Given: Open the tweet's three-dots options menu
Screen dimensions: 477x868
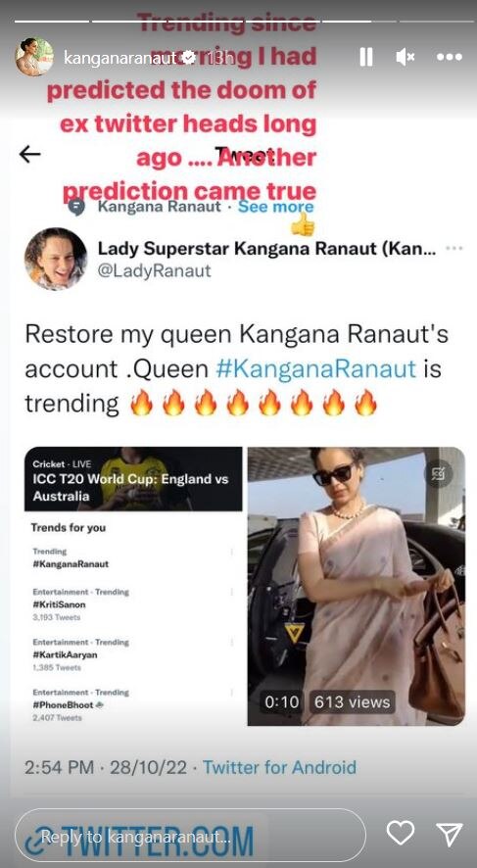Looking at the screenshot, I should pos(454,248).
